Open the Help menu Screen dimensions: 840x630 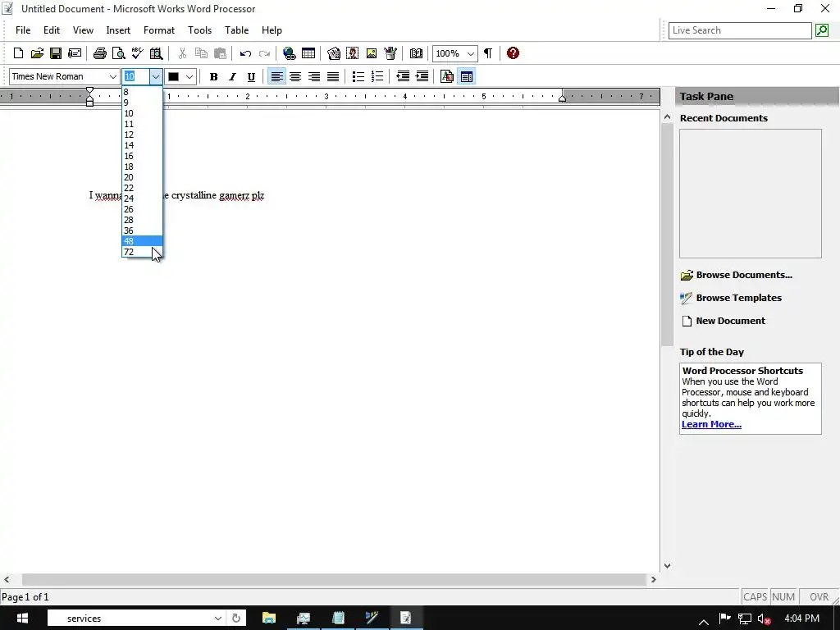pos(272,30)
